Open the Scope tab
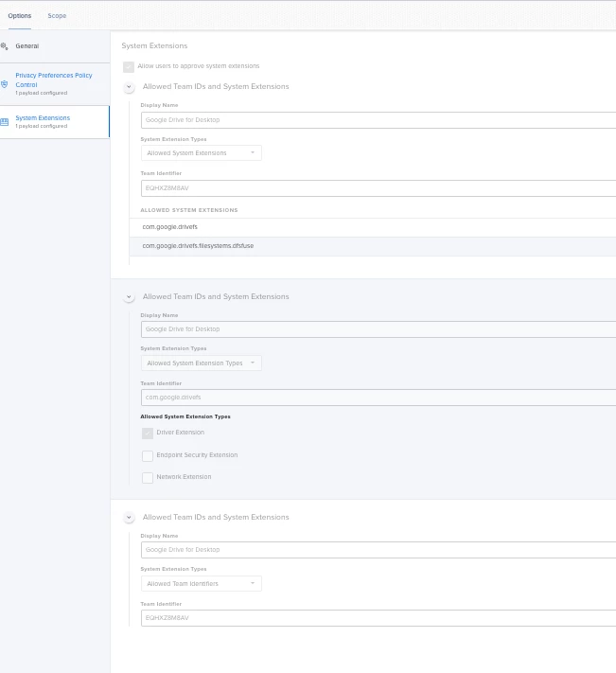This screenshot has width=616, height=673. point(57,16)
